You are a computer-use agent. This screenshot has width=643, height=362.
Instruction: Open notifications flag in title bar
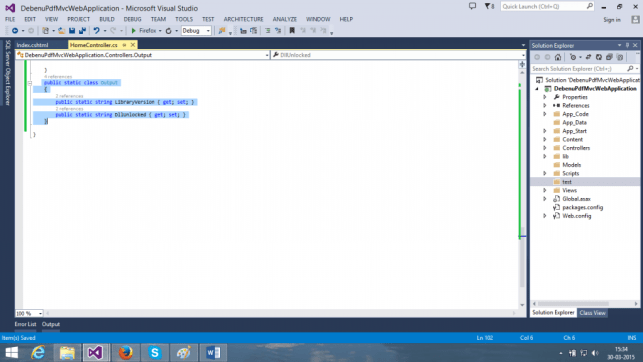tap(489, 6)
